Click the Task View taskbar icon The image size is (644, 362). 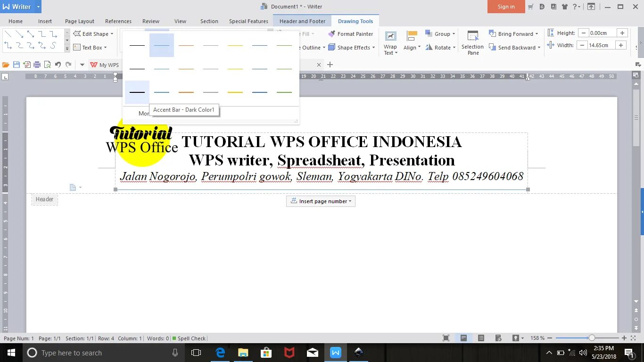click(x=196, y=353)
